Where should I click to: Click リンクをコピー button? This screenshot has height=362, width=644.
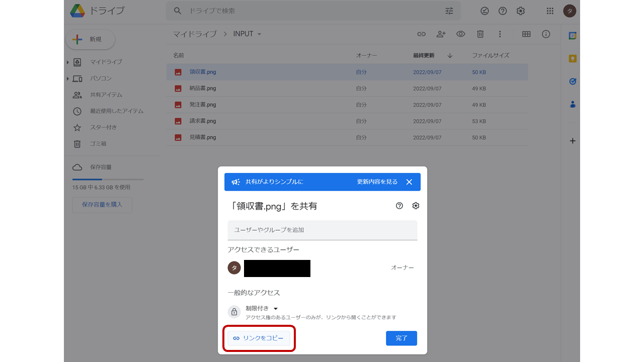pos(259,338)
